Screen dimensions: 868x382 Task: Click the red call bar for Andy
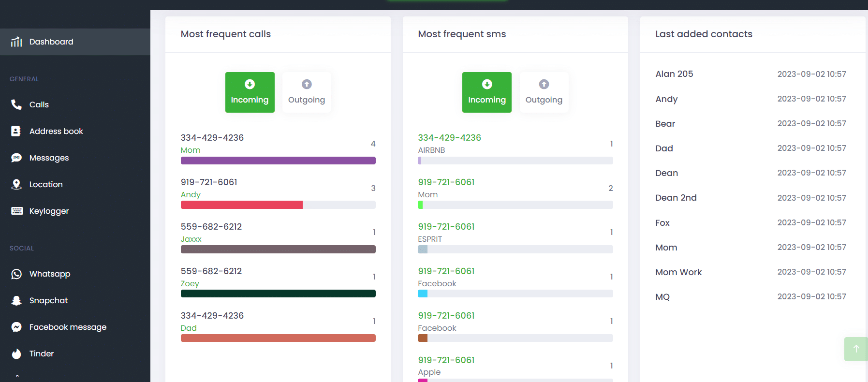(242, 205)
